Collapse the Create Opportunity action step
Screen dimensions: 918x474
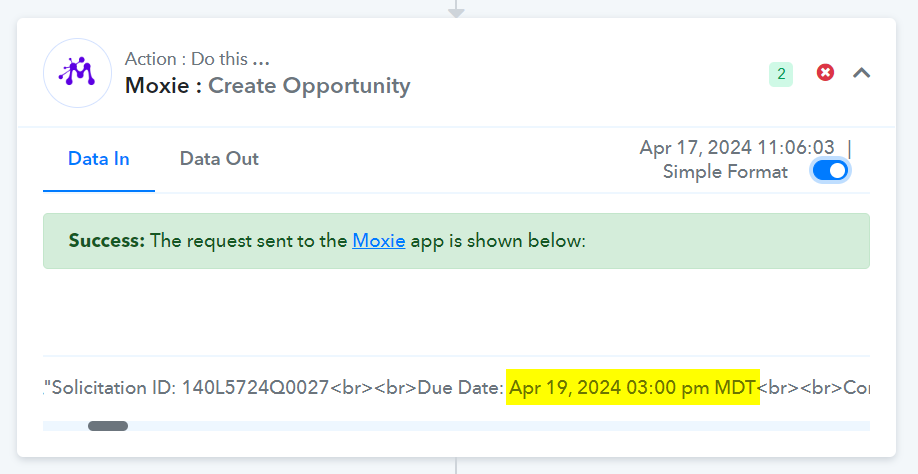pyautogui.click(x=861, y=73)
